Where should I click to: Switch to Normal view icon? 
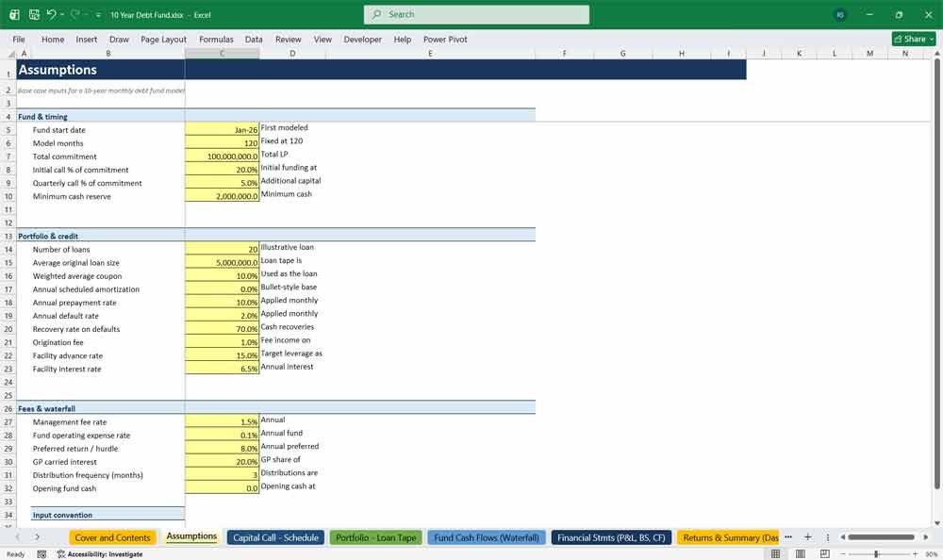point(775,553)
